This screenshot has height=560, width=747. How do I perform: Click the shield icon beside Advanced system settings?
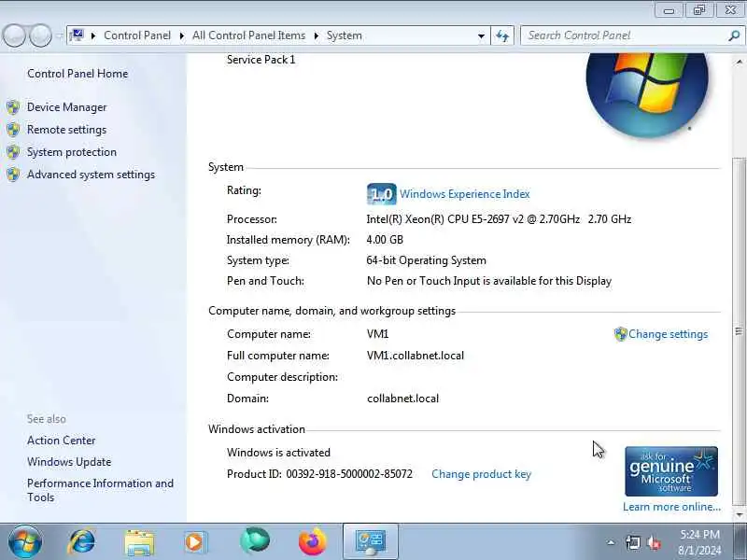click(13, 175)
